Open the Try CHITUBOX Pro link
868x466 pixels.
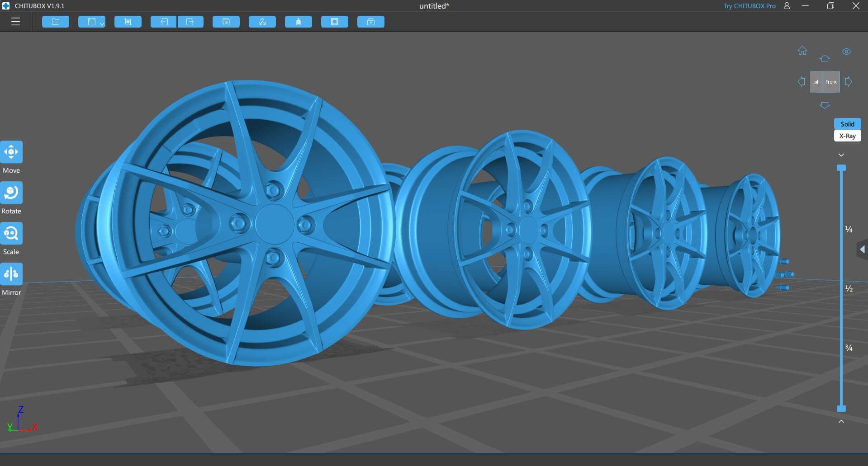(749, 6)
